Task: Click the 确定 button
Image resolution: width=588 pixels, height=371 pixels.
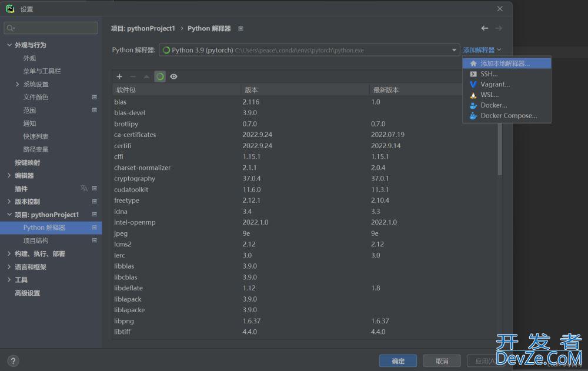Action: pyautogui.click(x=398, y=361)
